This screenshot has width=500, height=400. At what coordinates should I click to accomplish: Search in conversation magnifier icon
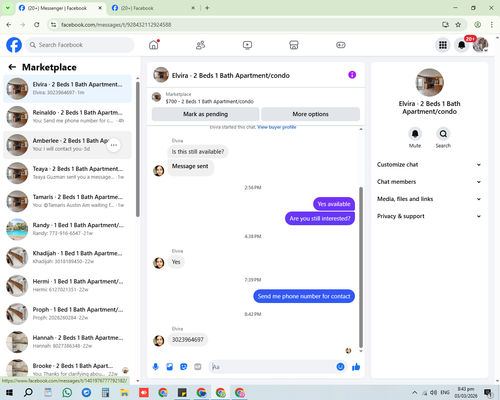[x=443, y=134]
